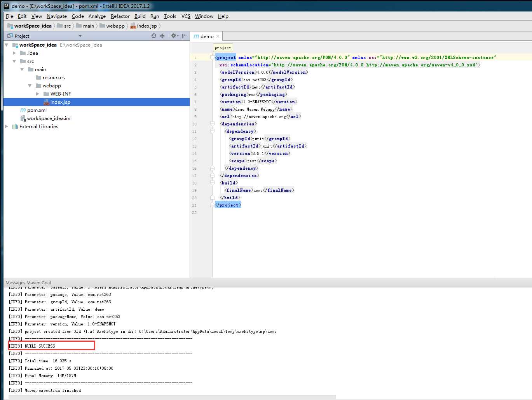Image resolution: width=532 pixels, height=400 pixels.
Task: Open the File menu
Action: 9,16
